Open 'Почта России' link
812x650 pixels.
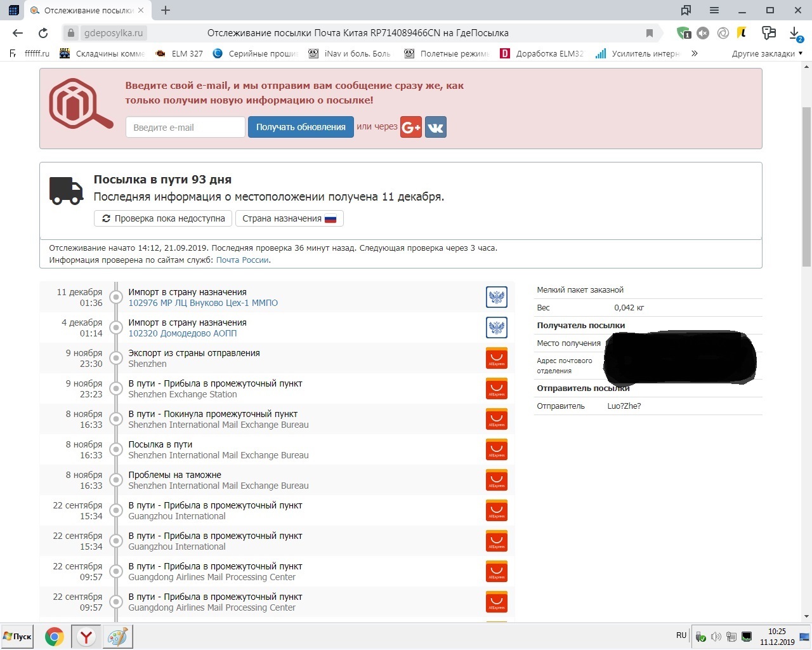[243, 260]
